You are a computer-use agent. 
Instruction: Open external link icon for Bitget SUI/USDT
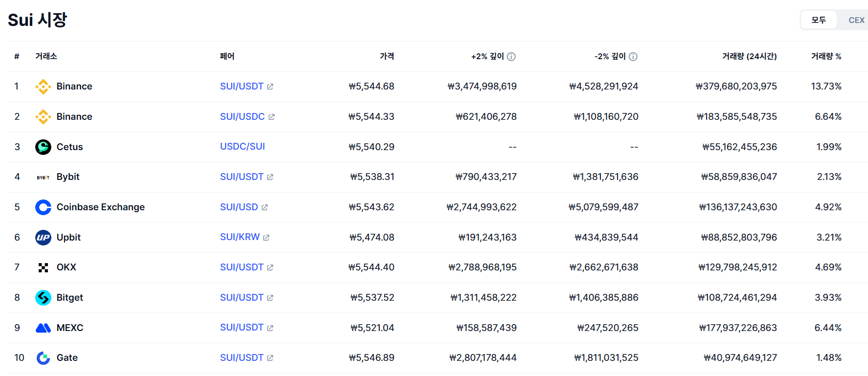tap(270, 298)
